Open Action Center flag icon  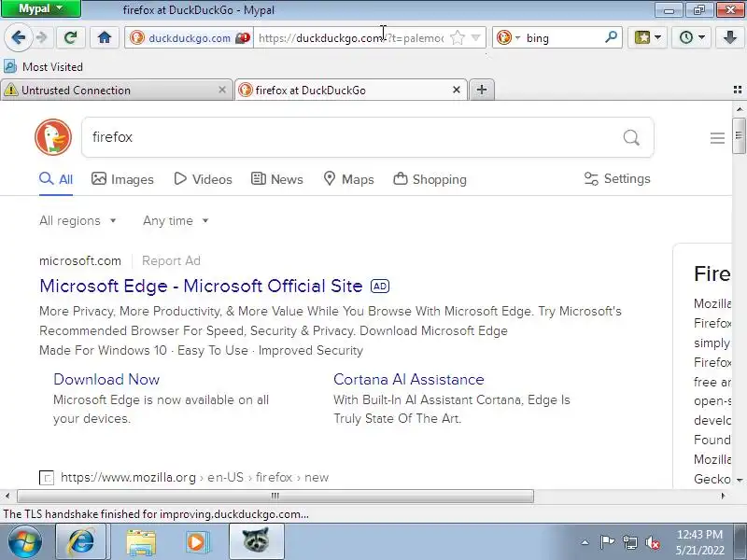606,542
